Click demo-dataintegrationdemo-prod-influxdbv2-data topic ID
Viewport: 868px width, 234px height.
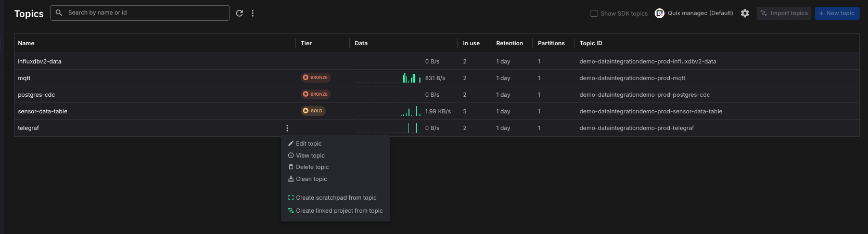648,61
